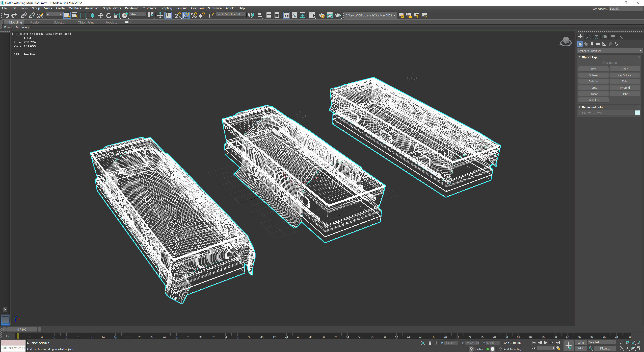Screen dimensions: 644x352
Task: Click the Rectangular Selection Region icon
Action: click(83, 15)
